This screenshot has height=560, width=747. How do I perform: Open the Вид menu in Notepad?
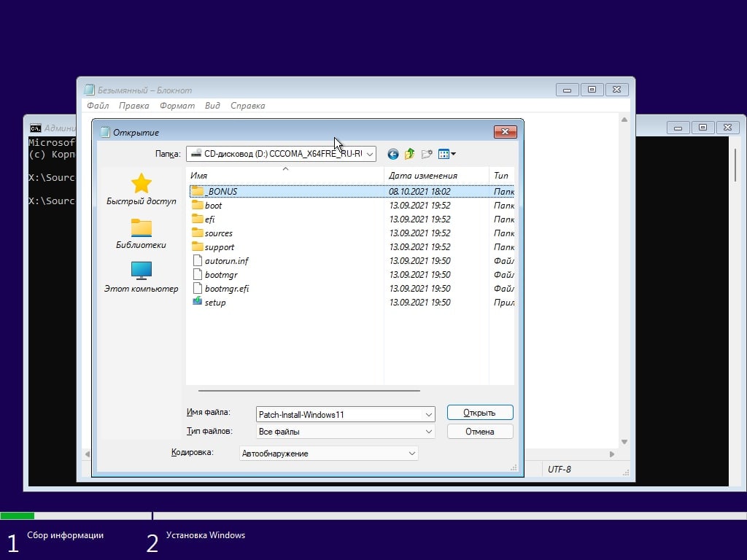pyautogui.click(x=212, y=106)
